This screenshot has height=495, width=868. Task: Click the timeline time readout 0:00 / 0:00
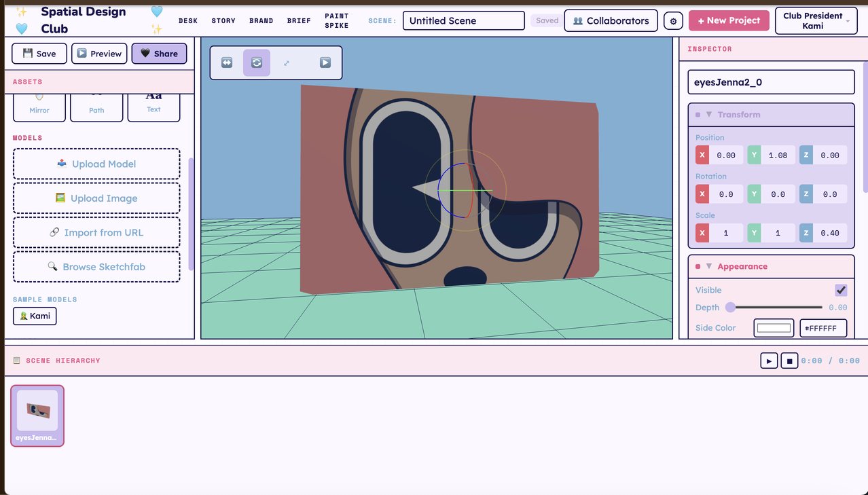(830, 361)
